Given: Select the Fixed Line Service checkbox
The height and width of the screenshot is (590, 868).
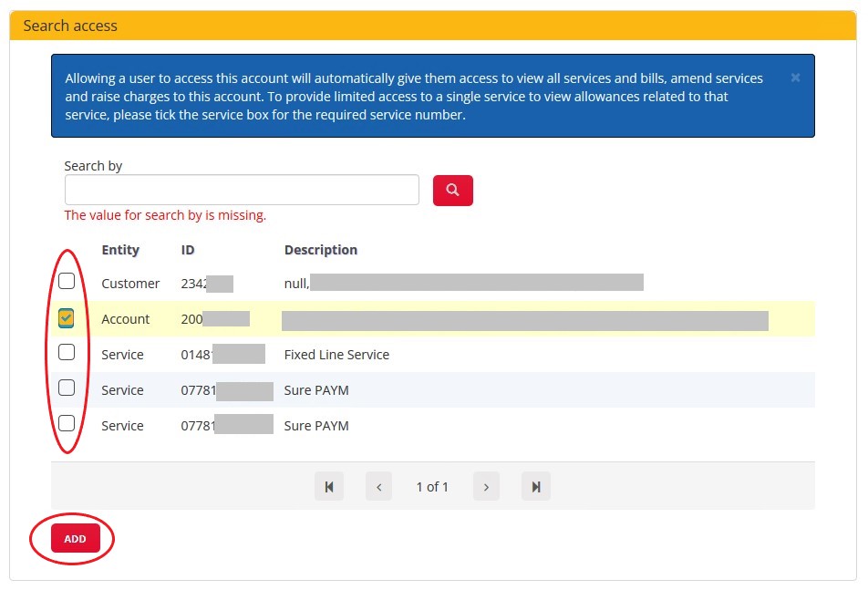Looking at the screenshot, I should coord(67,352).
